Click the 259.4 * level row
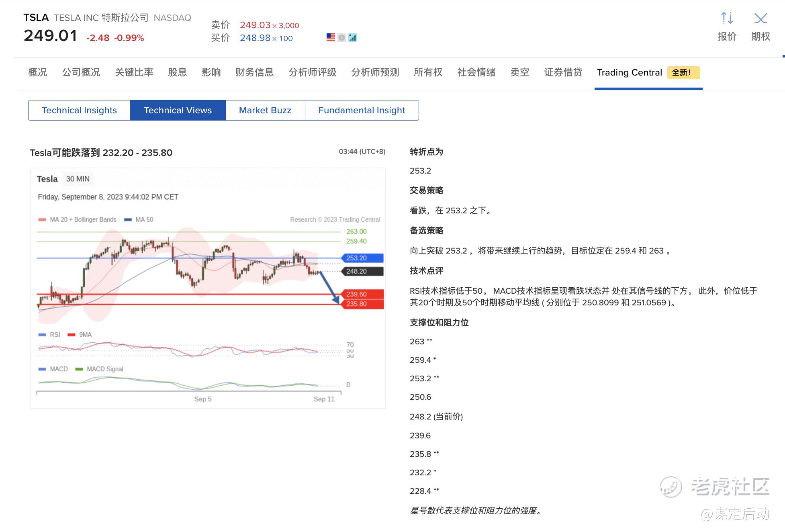This screenshot has height=532, width=785. click(423, 360)
